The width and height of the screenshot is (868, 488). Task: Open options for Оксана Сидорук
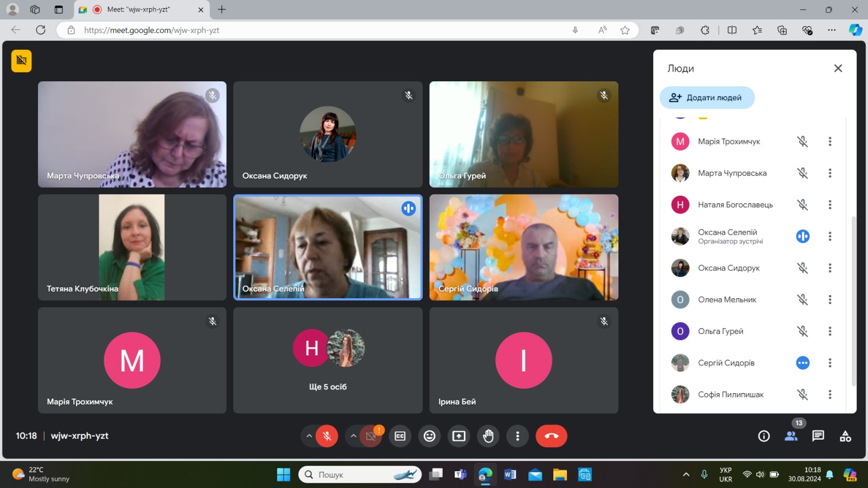pos(829,268)
